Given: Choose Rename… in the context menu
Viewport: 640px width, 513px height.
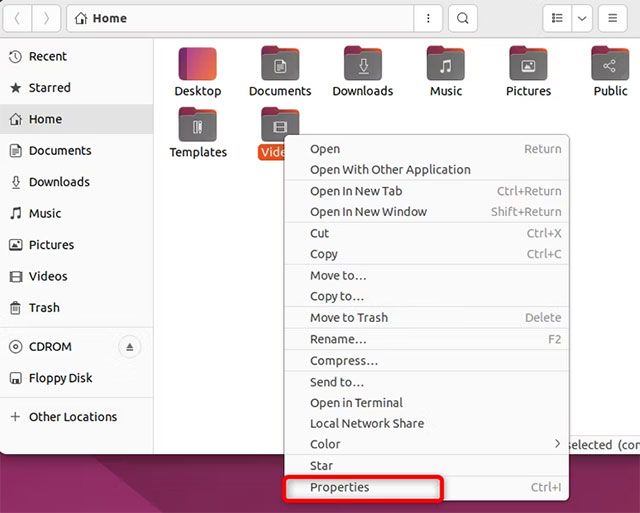Looking at the screenshot, I should (x=427, y=339).
